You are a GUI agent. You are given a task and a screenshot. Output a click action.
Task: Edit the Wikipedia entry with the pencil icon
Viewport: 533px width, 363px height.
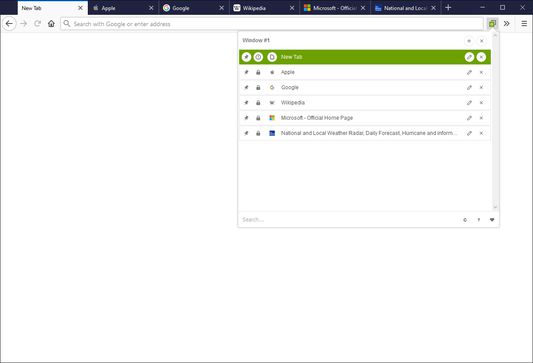click(469, 103)
